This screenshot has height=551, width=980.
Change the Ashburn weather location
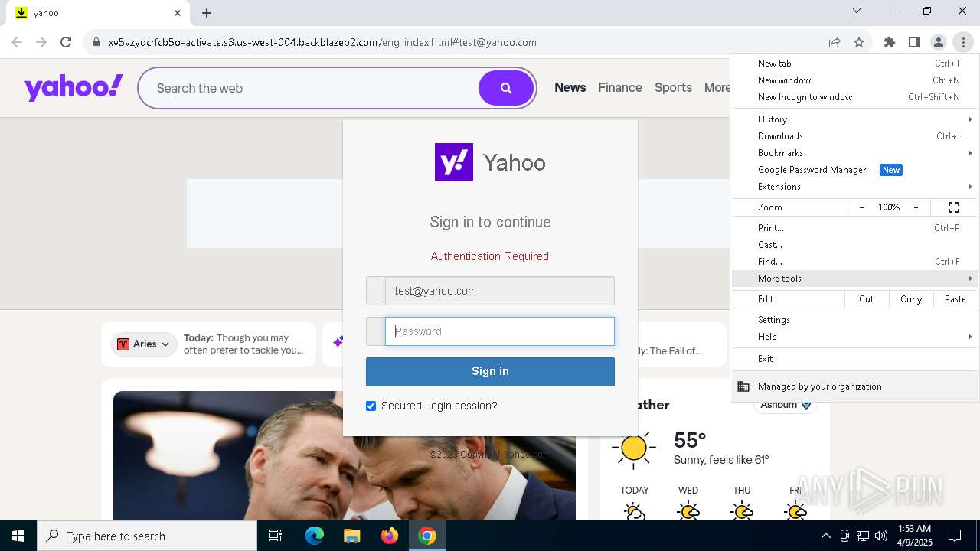786,405
